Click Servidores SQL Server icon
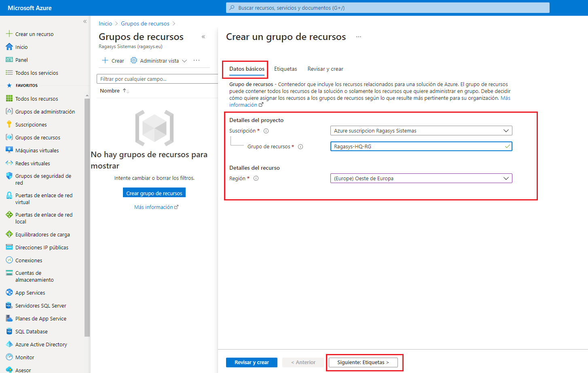Image resolution: width=588 pixels, height=373 pixels. pos(9,305)
